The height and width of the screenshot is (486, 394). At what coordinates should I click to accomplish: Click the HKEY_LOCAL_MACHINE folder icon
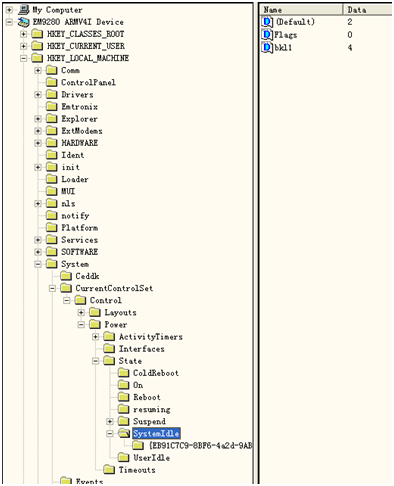tap(37, 58)
